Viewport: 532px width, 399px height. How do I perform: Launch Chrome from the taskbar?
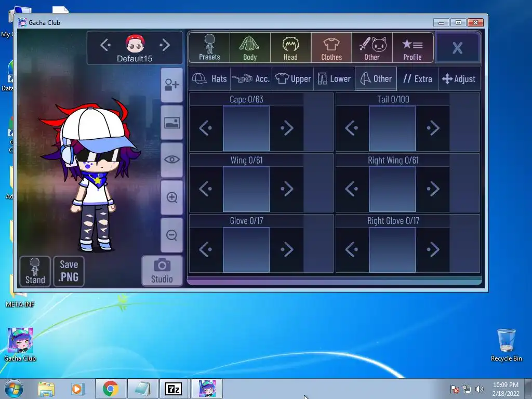(x=110, y=389)
